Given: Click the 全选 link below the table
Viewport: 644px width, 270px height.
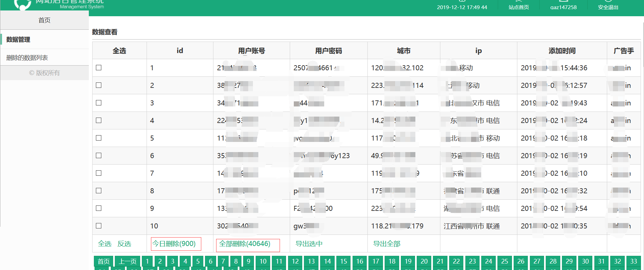Looking at the screenshot, I should pos(105,244).
